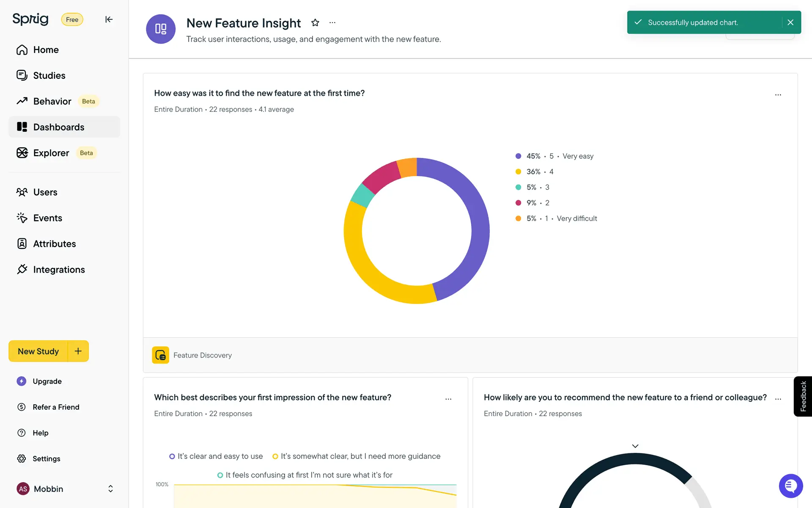Screen dimensions: 812x508
Task: Toggle the "It's clear and easy to use" legend series
Action: pos(216,456)
